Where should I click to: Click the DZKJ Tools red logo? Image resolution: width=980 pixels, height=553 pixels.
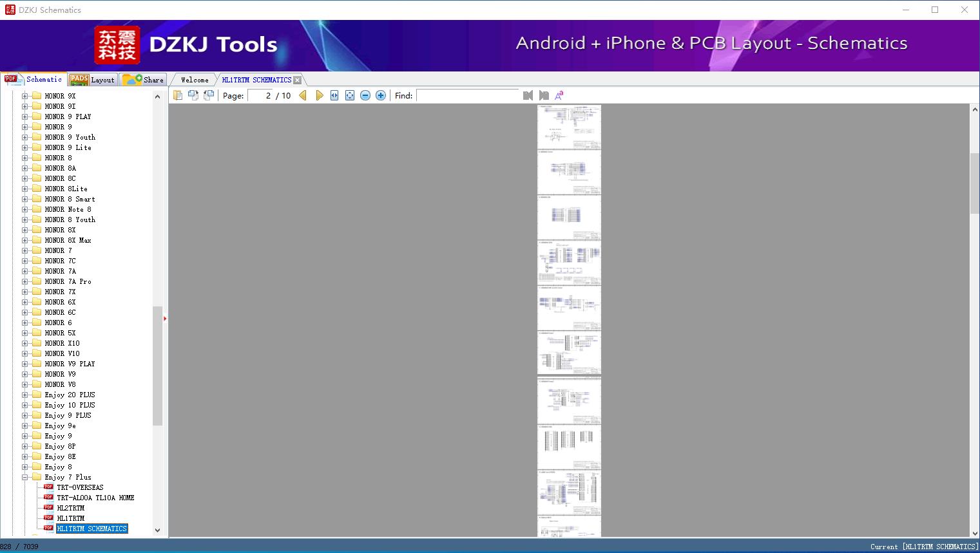click(x=117, y=45)
